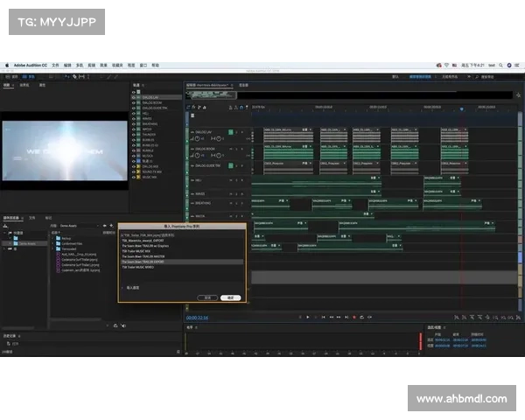
Task: Toggle the green button on DIALOG LAV track
Action: [231, 132]
